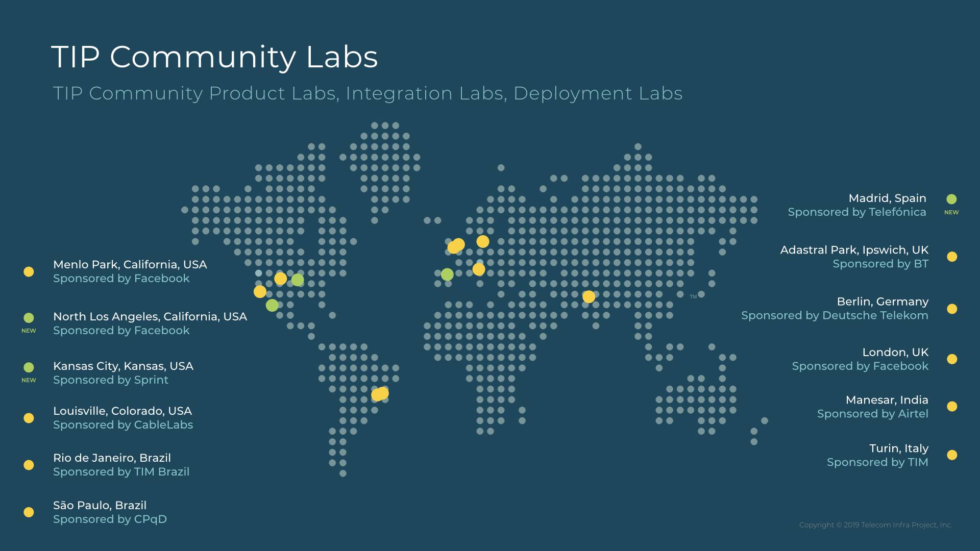Select the yellow Turin marker on the map

479,269
